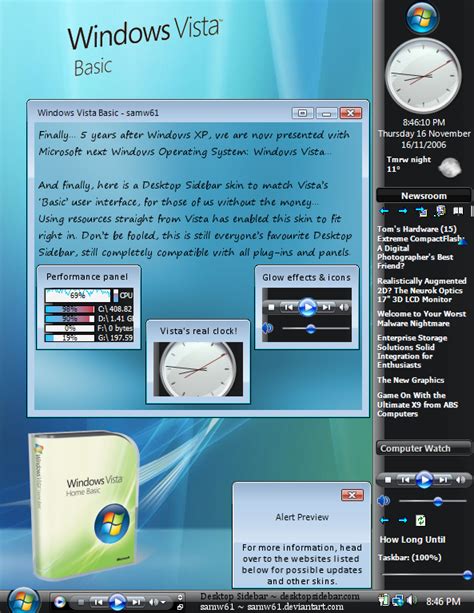The height and width of the screenshot is (613, 474).
Task: Go to next Newsroom item with right arrow
Action: point(402,211)
